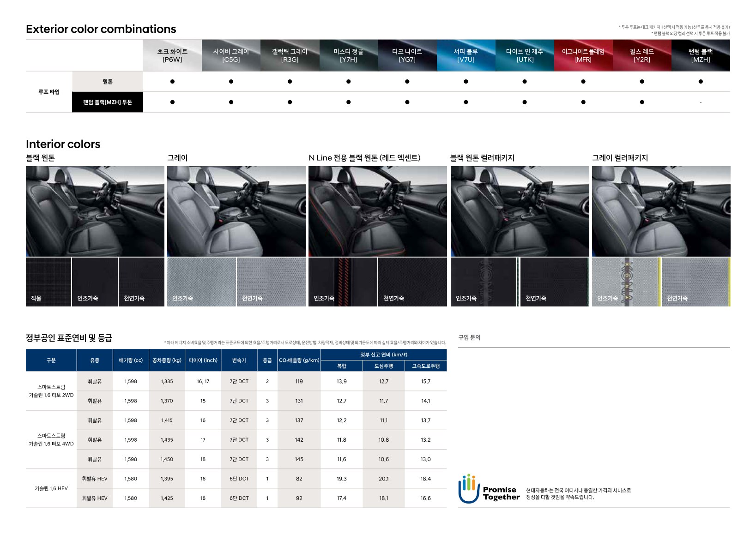Image resolution: width=756 pixels, height=534 pixels.
Task: Pick the 팬텀 블랙 [MZH] exterior swatch
Action: coord(700,55)
